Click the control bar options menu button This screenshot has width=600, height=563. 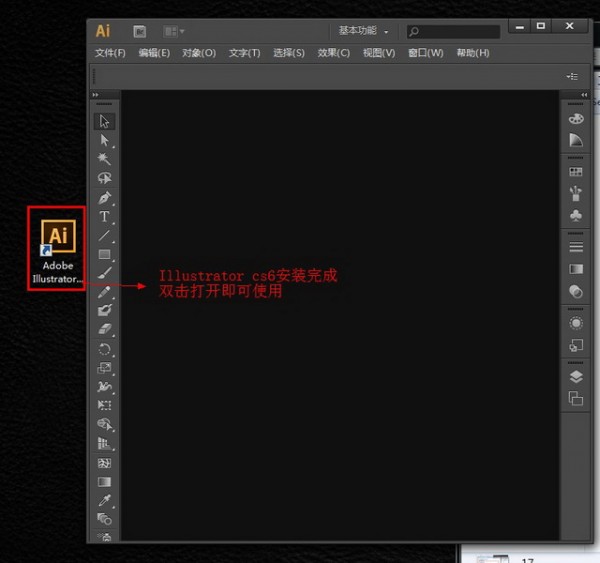coord(572,77)
